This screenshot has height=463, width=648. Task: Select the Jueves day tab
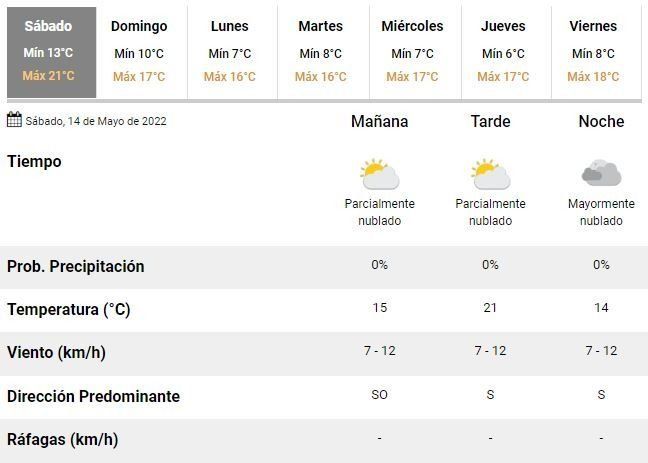coord(503,52)
